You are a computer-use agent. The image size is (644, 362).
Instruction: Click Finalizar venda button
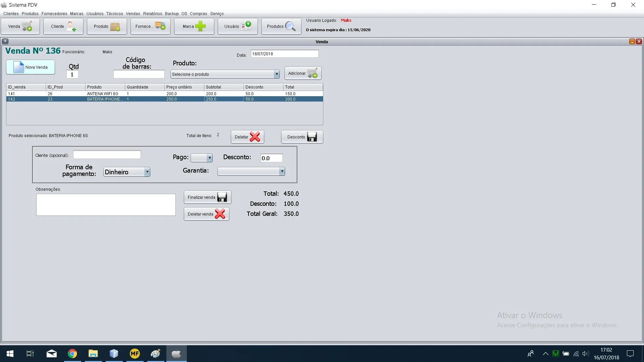point(207,197)
